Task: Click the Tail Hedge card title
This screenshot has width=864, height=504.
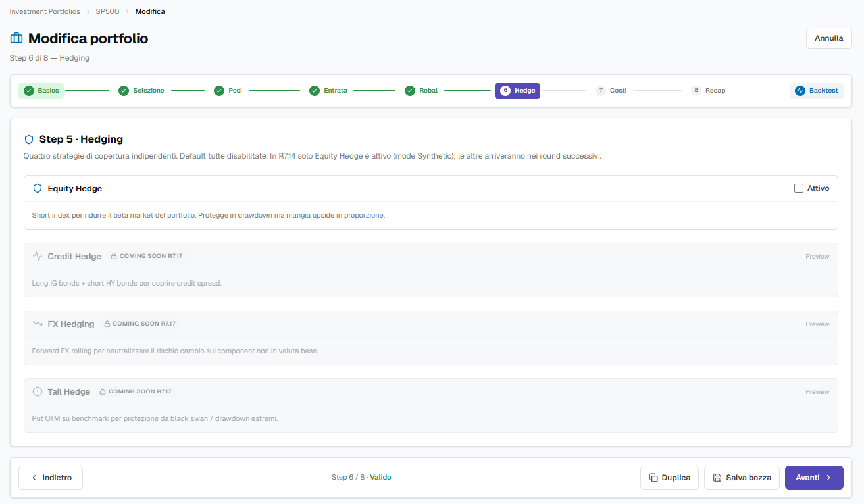Action: pos(69,391)
